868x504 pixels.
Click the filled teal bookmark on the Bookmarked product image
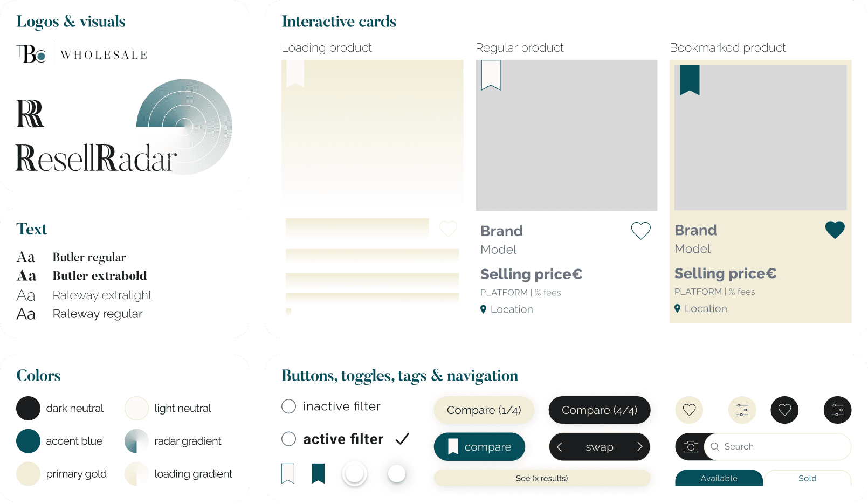(x=690, y=80)
